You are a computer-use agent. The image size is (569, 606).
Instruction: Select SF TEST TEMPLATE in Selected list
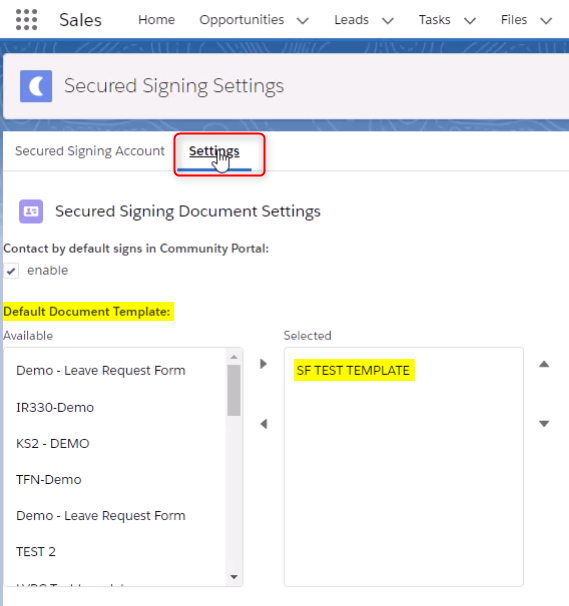click(x=353, y=370)
